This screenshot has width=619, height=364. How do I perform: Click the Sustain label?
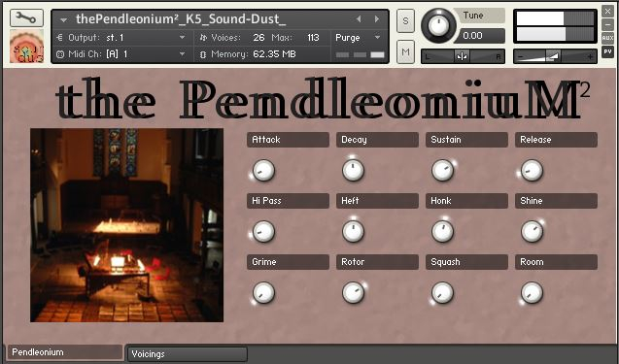(x=466, y=140)
